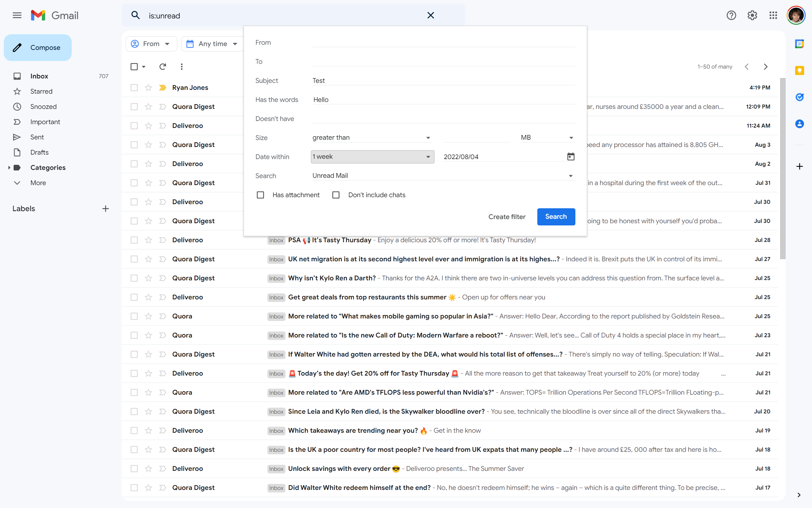This screenshot has height=508, width=812.
Task: Open the account profile picture
Action: pyautogui.click(x=796, y=16)
